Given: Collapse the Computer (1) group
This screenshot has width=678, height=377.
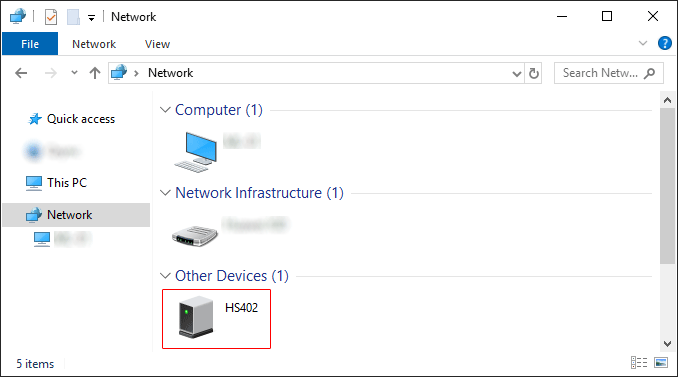Looking at the screenshot, I should (x=165, y=110).
